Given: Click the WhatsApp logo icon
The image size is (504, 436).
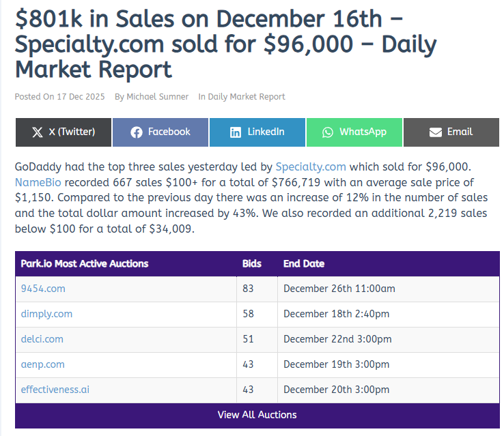Looking at the screenshot, I should (328, 132).
